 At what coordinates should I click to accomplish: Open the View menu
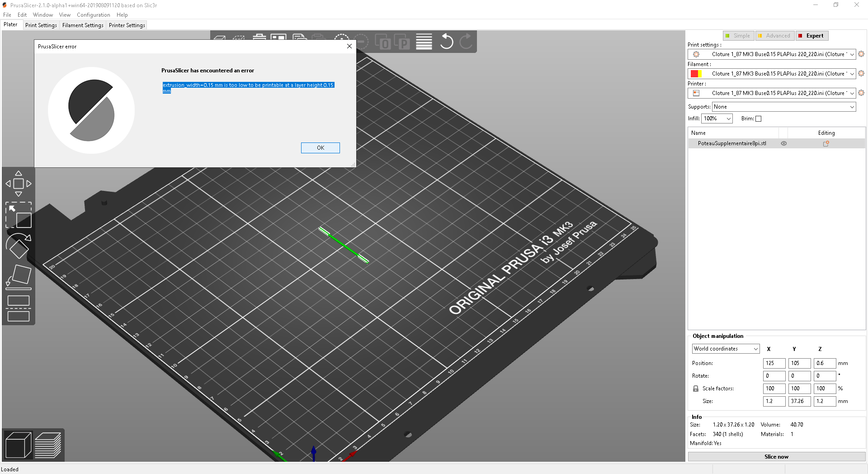point(65,15)
